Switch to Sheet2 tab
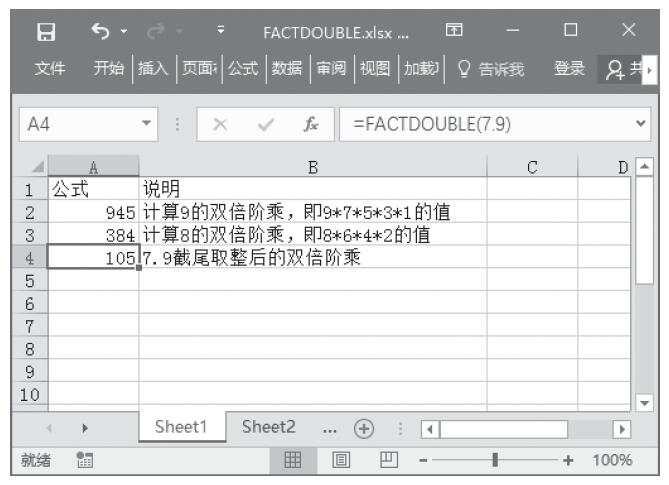 click(269, 425)
